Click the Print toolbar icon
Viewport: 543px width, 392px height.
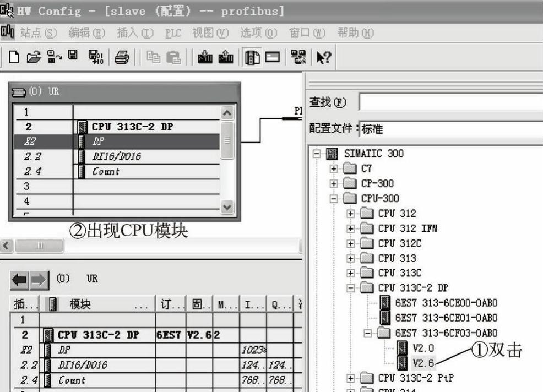(122, 57)
